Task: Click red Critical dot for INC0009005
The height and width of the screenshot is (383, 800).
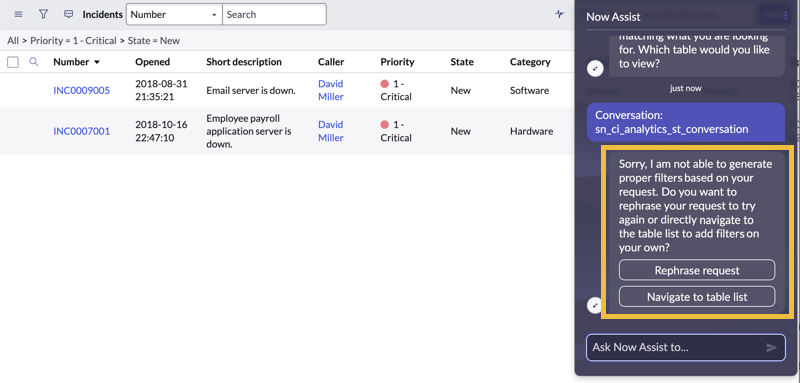Action: (x=385, y=84)
